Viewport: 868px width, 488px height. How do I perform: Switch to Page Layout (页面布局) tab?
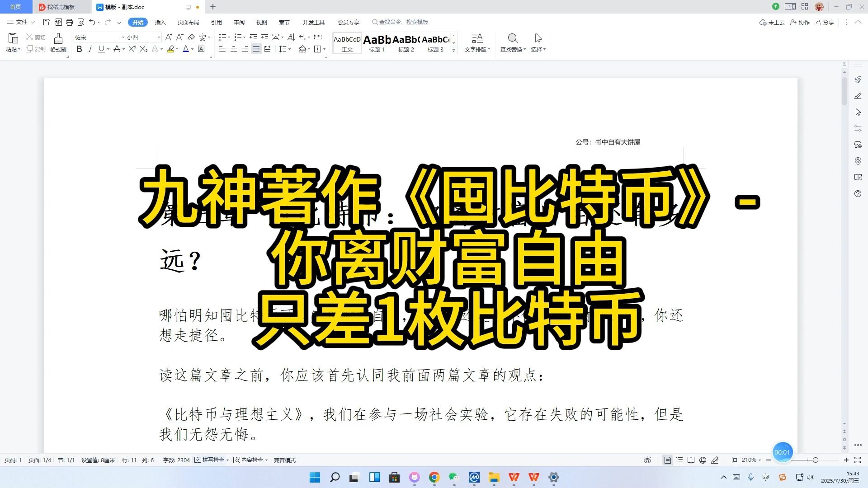pyautogui.click(x=188, y=22)
